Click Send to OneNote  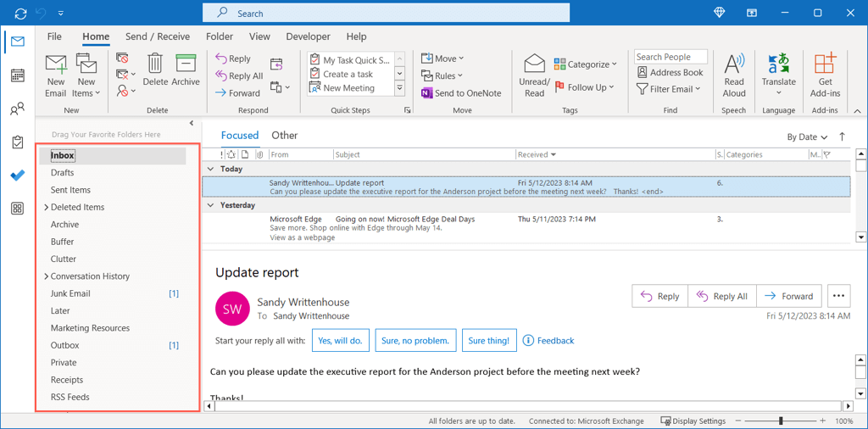461,93
